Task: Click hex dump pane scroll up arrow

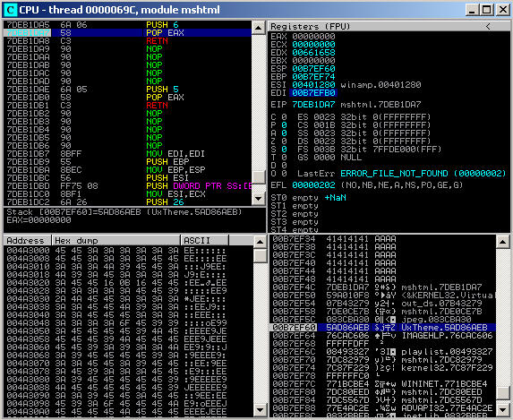Action: [x=261, y=242]
